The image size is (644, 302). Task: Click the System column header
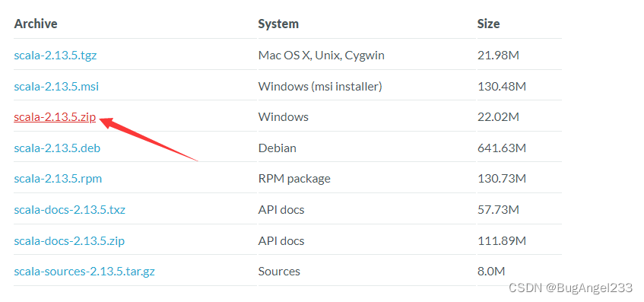coord(278,24)
